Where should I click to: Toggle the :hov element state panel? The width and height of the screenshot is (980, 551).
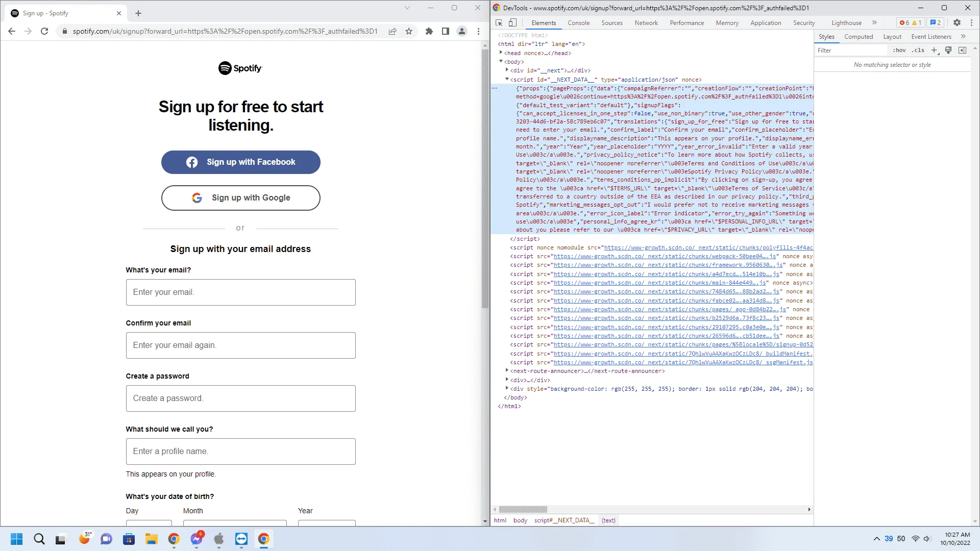[899, 51]
